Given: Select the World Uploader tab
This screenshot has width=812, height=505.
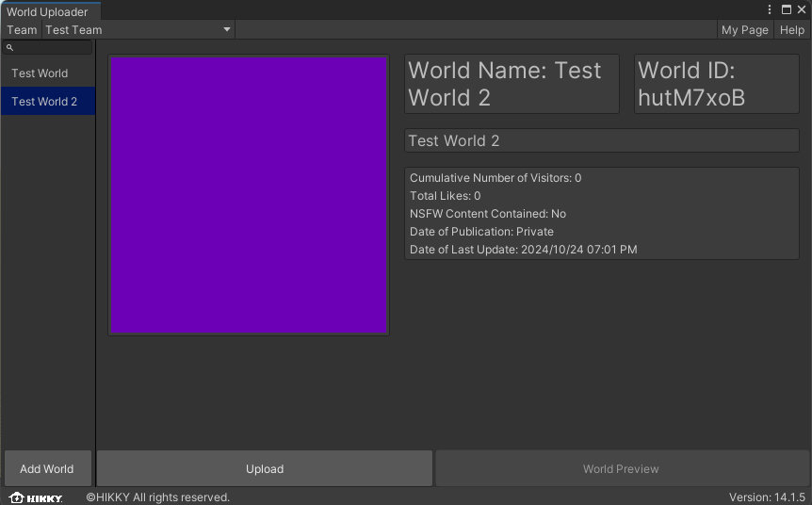Looking at the screenshot, I should [x=47, y=12].
